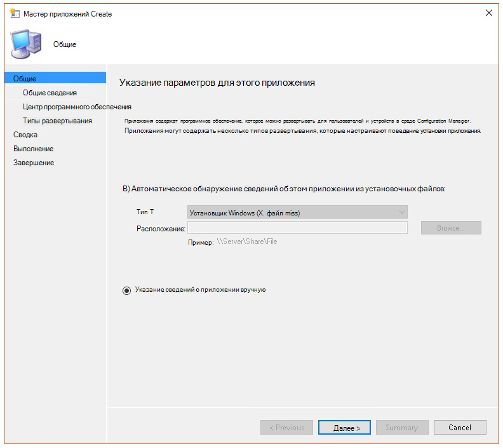
Task: Select the Выполнение step
Action: tap(34, 149)
